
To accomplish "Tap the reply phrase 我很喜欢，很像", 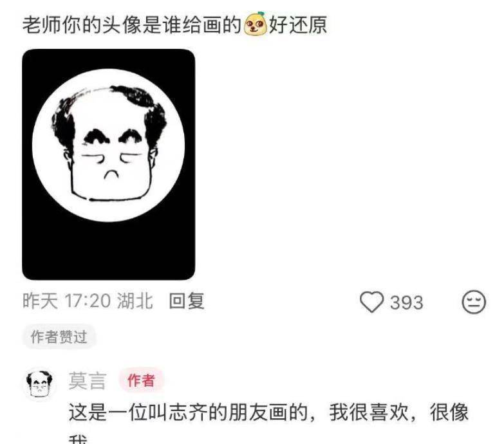I will tap(398, 412).
